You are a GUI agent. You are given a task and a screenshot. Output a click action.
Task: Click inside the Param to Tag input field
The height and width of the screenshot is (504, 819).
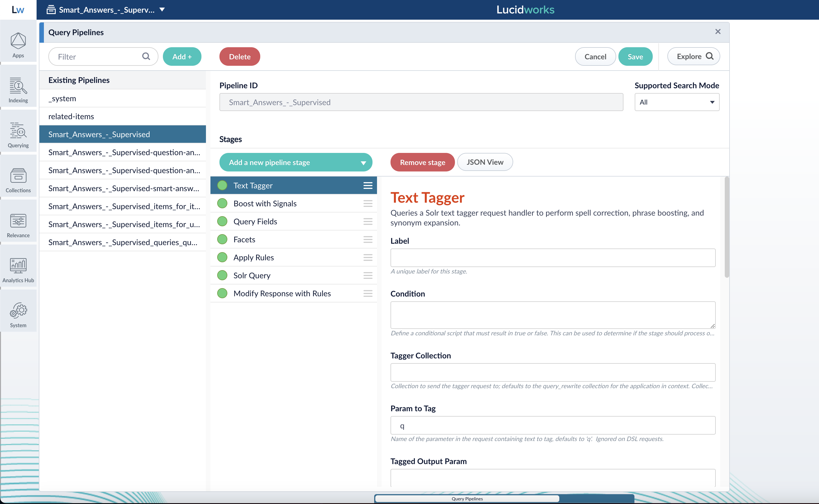[x=552, y=425]
